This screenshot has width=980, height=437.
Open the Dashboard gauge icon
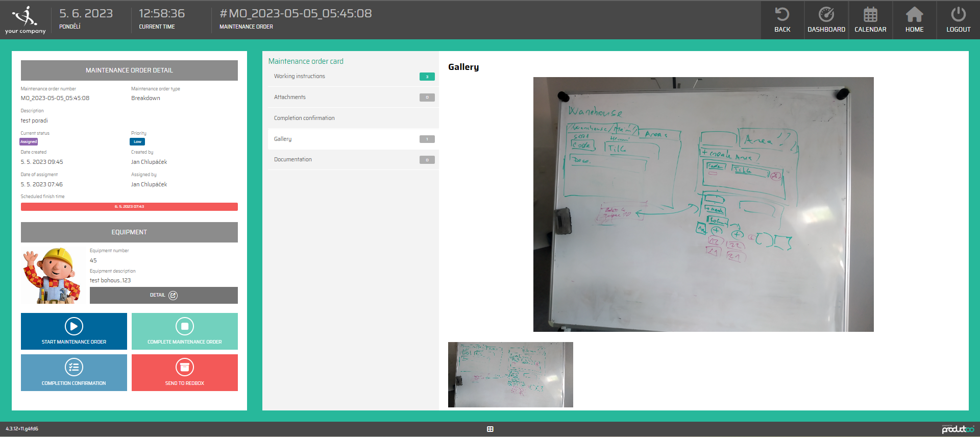point(826,14)
